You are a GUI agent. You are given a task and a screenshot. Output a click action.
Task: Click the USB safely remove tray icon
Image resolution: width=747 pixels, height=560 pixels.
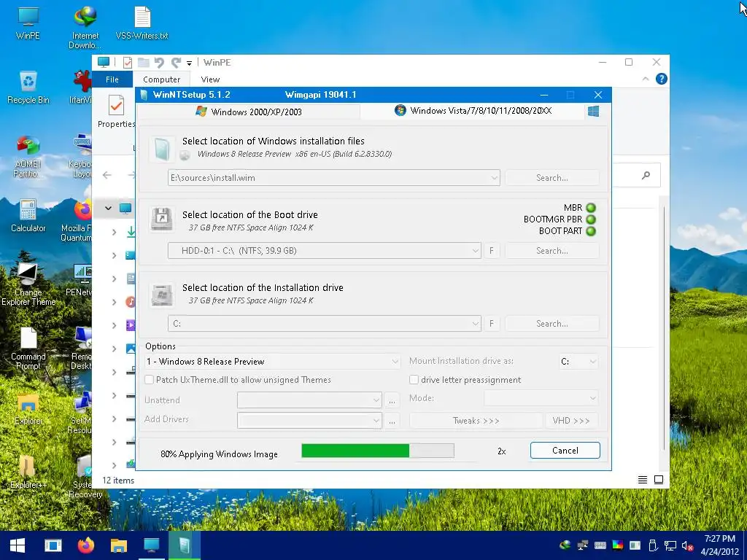653,545
